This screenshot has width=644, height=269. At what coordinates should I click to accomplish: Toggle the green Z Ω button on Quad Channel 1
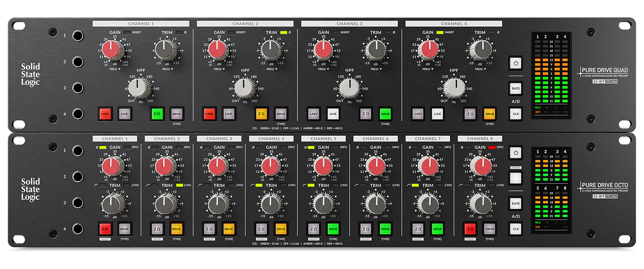click(157, 114)
